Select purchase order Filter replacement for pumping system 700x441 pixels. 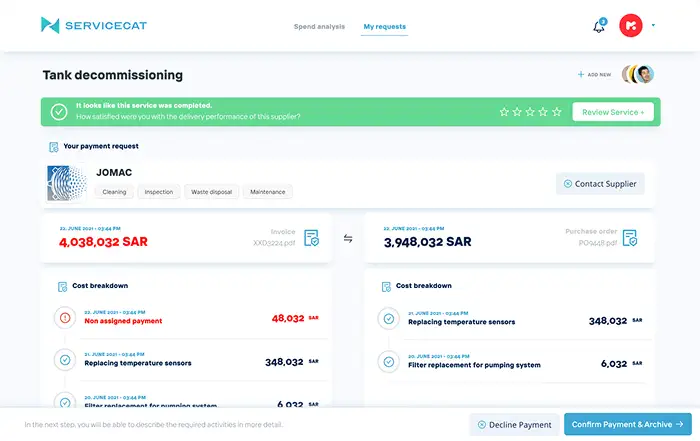click(x=474, y=365)
